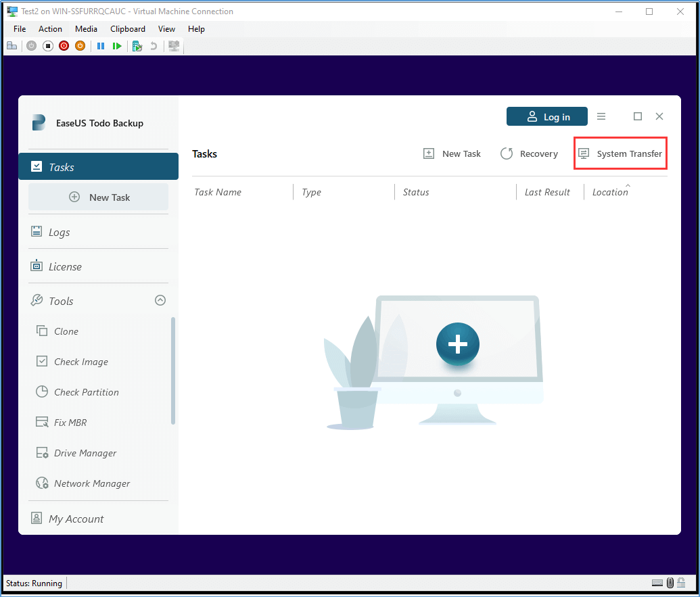This screenshot has height=597, width=700.
Task: Open the Media menu
Action: click(86, 29)
